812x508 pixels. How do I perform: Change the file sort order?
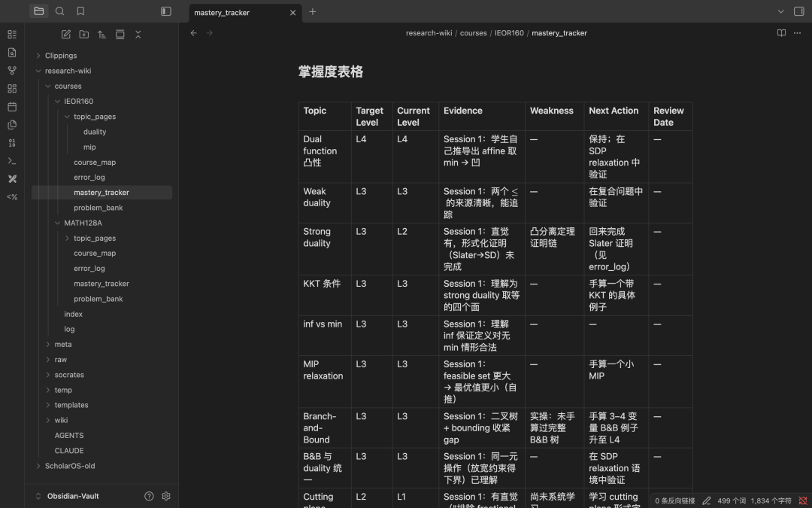click(102, 34)
